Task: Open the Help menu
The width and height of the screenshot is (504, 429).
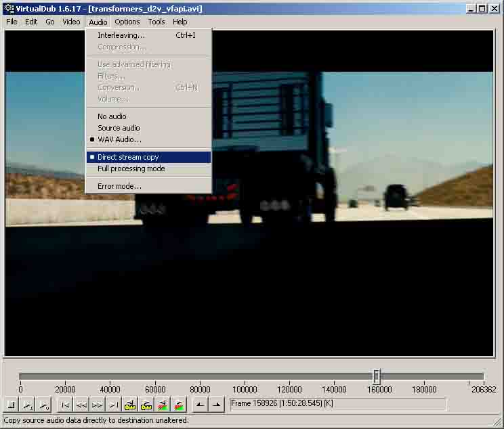Action: [180, 22]
